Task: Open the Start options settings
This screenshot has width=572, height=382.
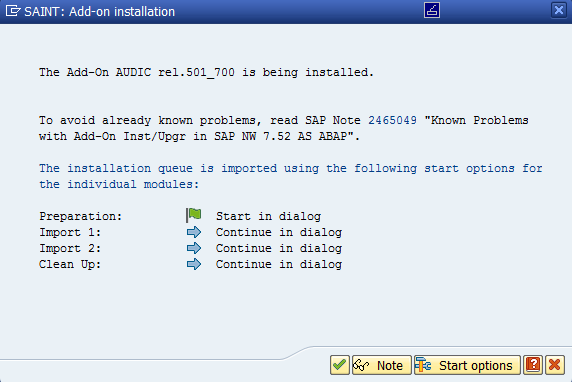Action: tap(467, 365)
